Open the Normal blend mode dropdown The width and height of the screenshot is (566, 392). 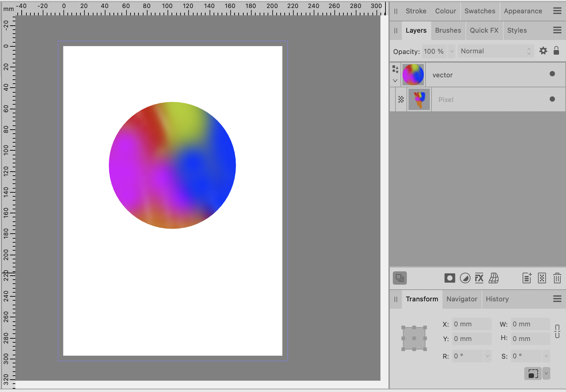[x=496, y=51]
